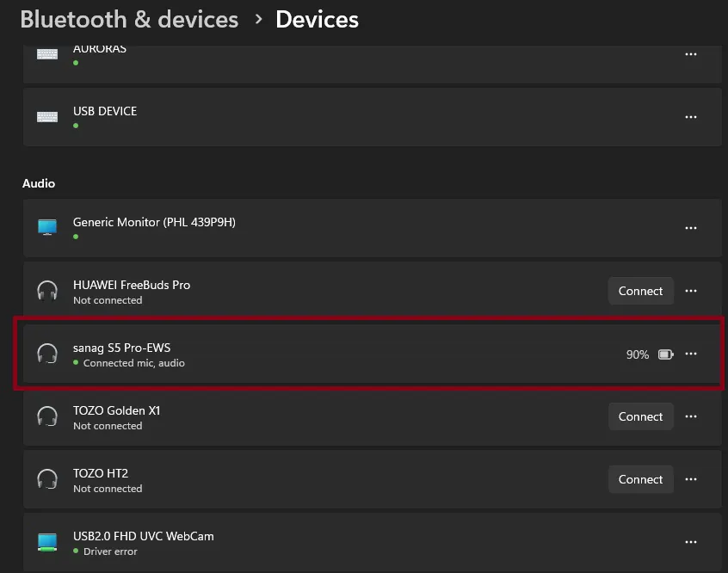The image size is (728, 573).
Task: Go back to Bluetooth & devices breadcrumb
Action: click(129, 20)
